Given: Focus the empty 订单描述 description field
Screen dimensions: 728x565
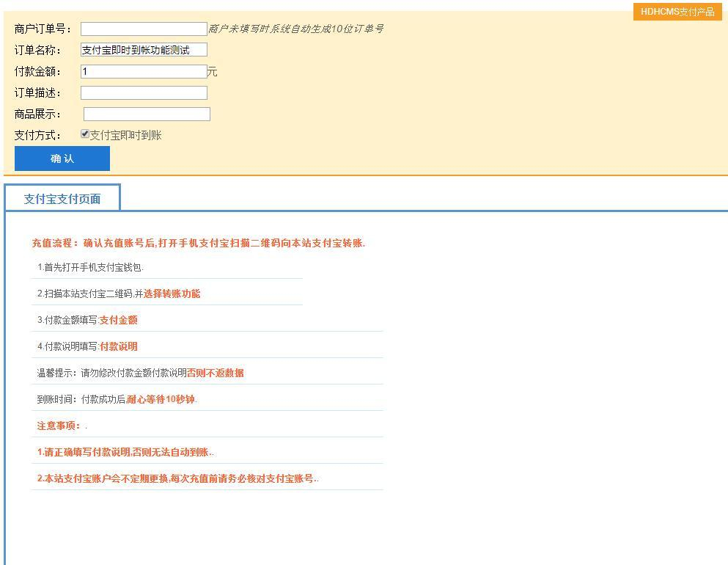Looking at the screenshot, I should (143, 92).
